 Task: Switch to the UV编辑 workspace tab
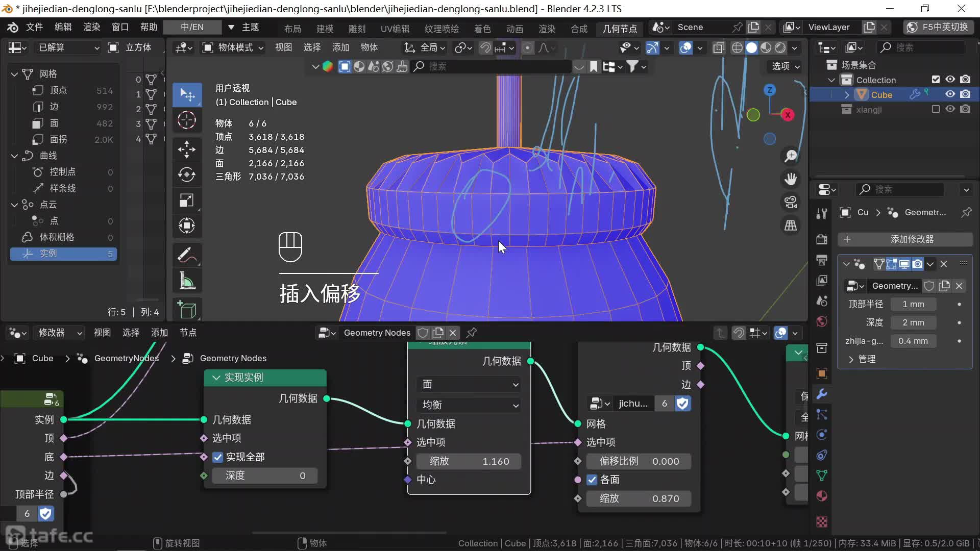tap(395, 29)
